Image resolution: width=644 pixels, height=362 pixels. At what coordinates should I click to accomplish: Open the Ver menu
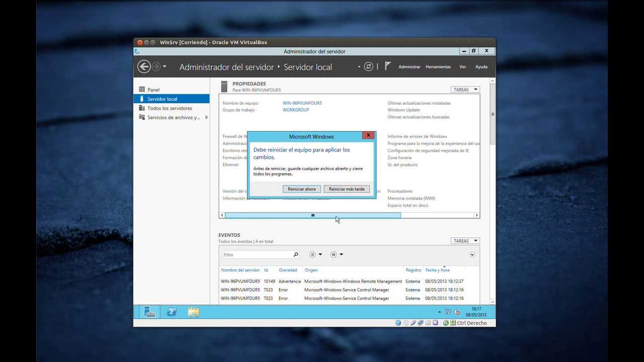(x=463, y=67)
